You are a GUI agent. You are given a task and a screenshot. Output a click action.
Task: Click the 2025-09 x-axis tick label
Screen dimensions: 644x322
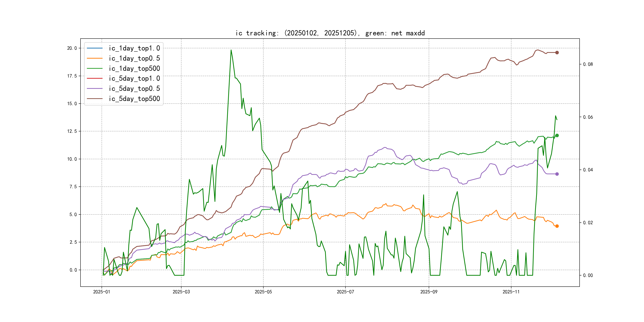tap(429, 292)
